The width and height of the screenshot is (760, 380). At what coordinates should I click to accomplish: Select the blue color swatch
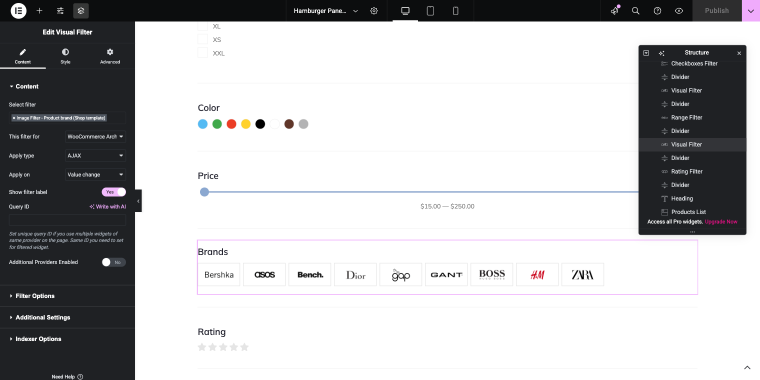(203, 124)
